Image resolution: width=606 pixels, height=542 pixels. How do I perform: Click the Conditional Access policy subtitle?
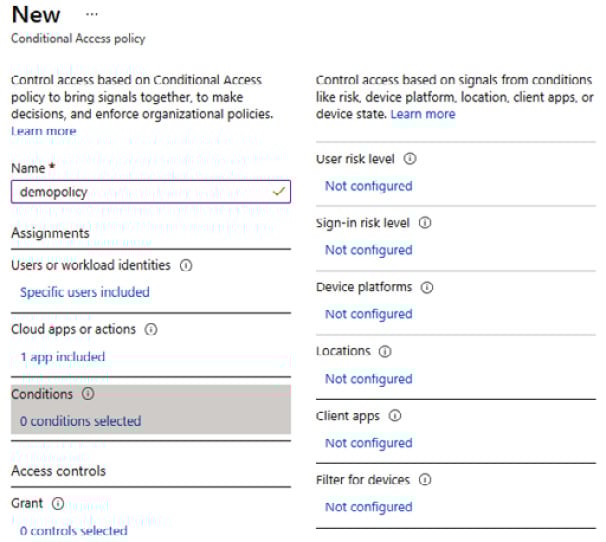[78, 38]
